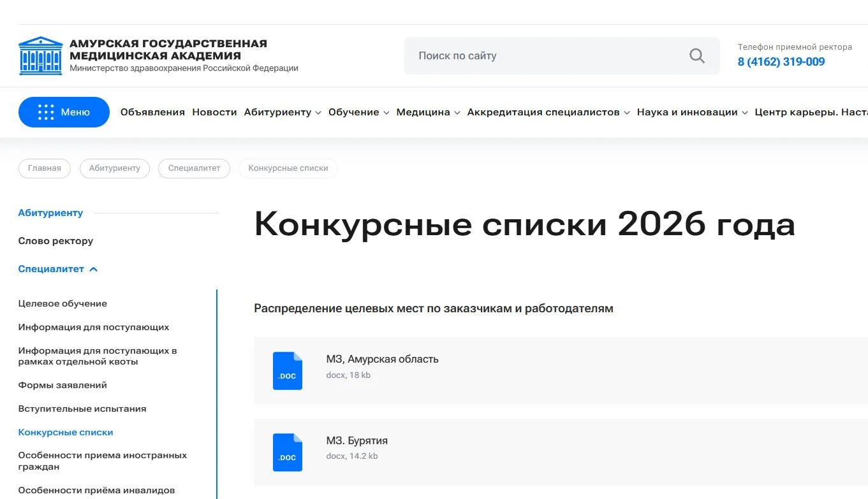This screenshot has width=868, height=499.
Task: Collapse the Специалитет sidebar section
Action: [x=58, y=269]
